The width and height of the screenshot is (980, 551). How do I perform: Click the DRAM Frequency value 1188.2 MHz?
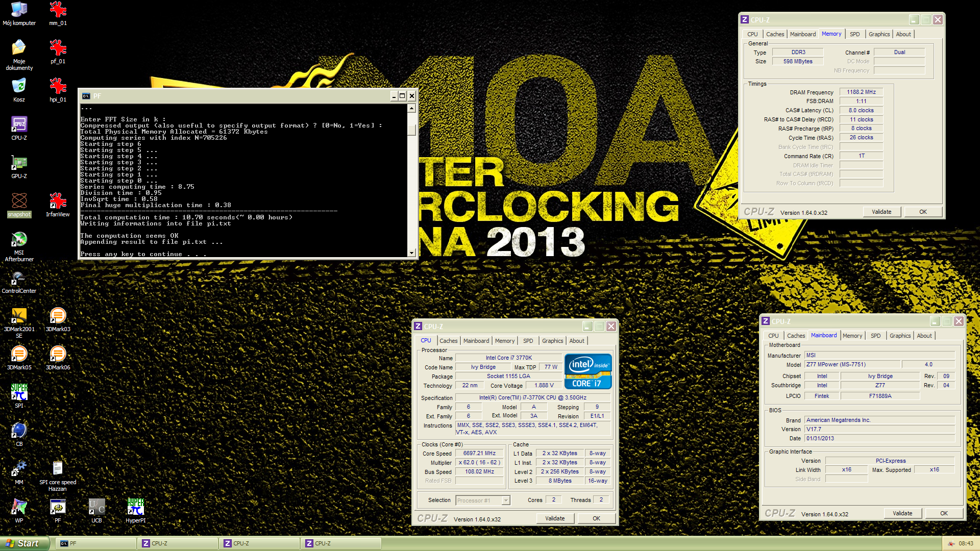tap(861, 92)
